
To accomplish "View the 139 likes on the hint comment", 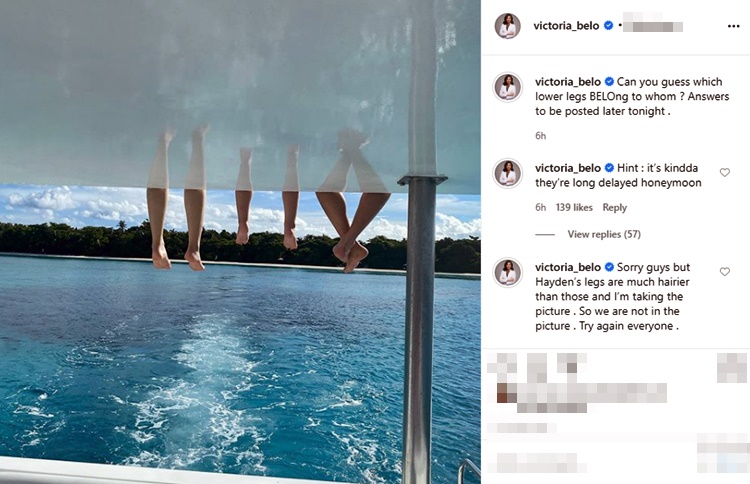I will tap(574, 208).
